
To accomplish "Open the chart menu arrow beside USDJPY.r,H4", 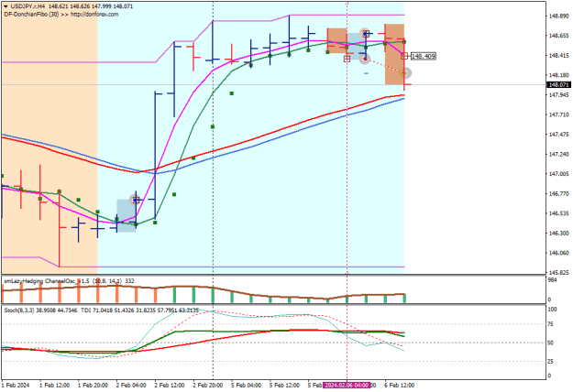I will [6, 6].
